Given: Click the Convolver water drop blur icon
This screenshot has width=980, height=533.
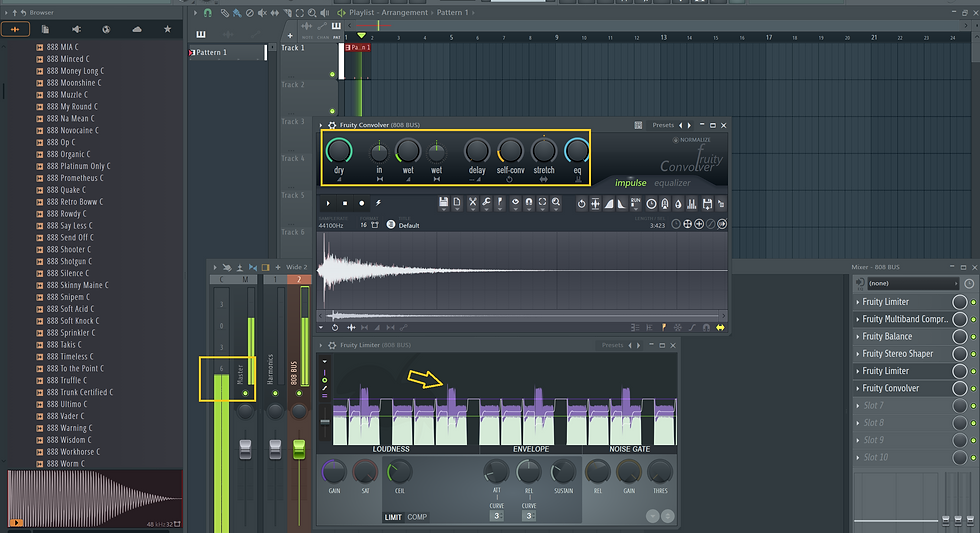Looking at the screenshot, I should click(678, 204).
